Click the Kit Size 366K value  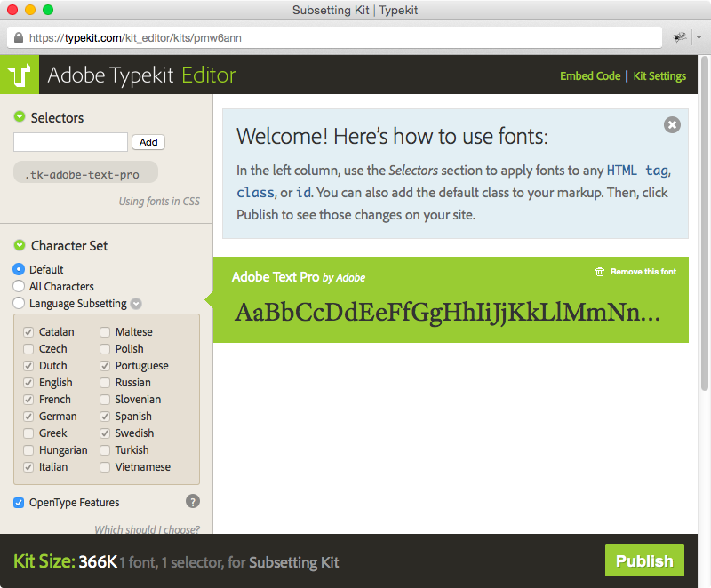98,561
